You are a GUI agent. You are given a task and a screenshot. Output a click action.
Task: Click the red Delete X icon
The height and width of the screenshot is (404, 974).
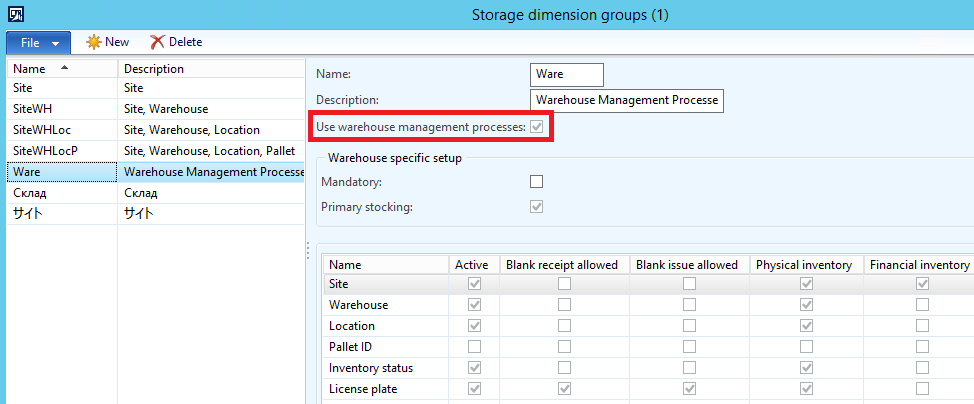(157, 42)
